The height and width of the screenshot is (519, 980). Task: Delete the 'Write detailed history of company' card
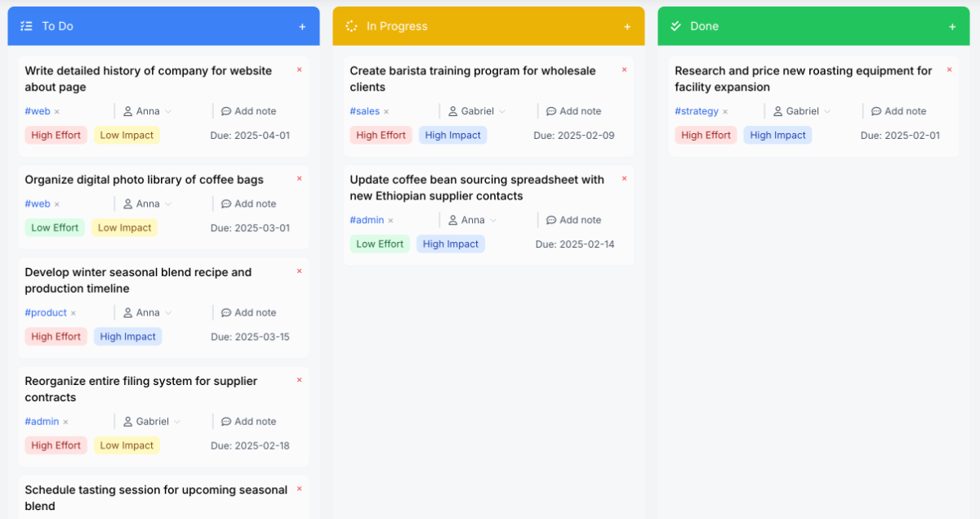tap(300, 70)
